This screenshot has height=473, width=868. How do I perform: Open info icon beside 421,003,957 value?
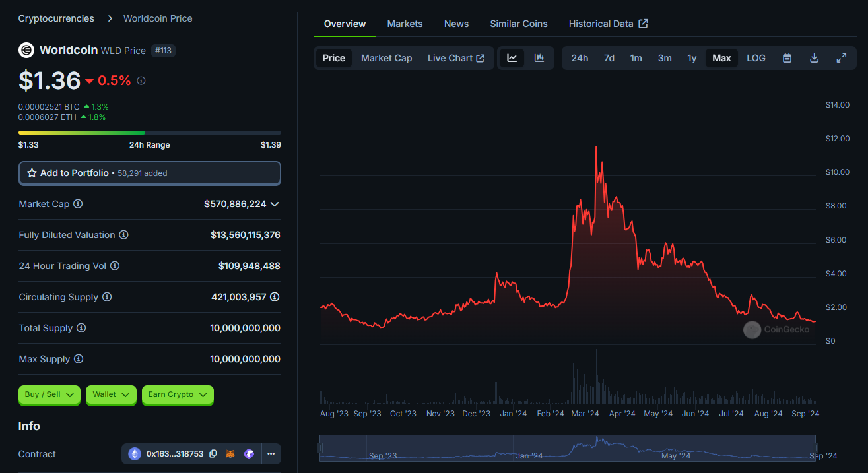[275, 297]
